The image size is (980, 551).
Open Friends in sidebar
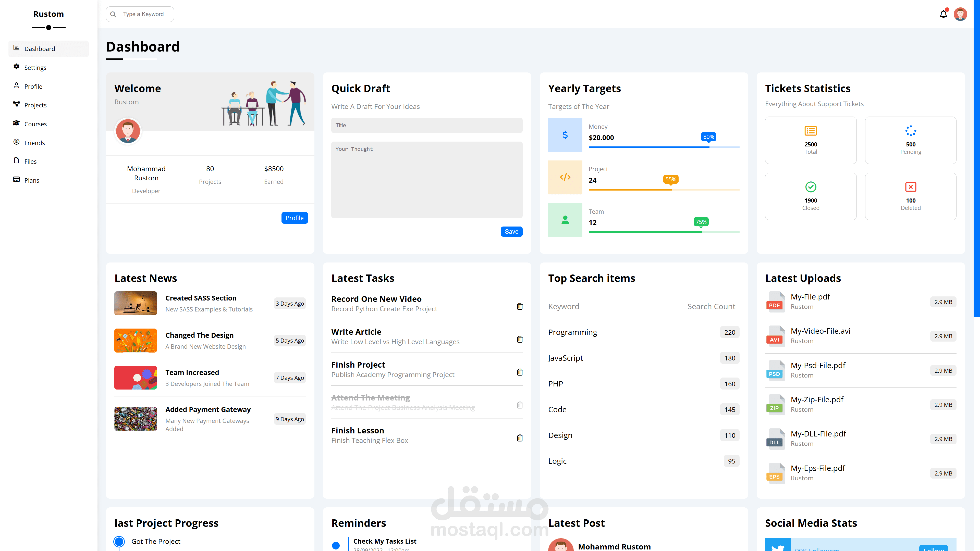click(x=48, y=143)
